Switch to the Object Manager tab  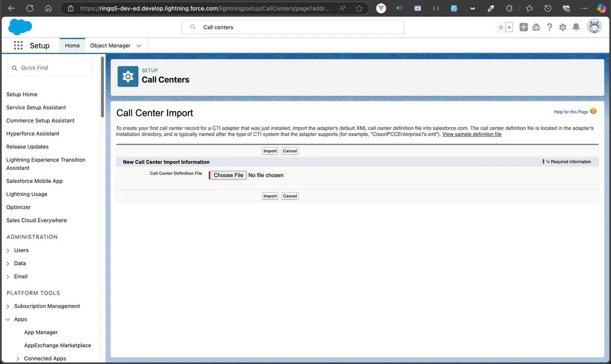[x=110, y=45]
